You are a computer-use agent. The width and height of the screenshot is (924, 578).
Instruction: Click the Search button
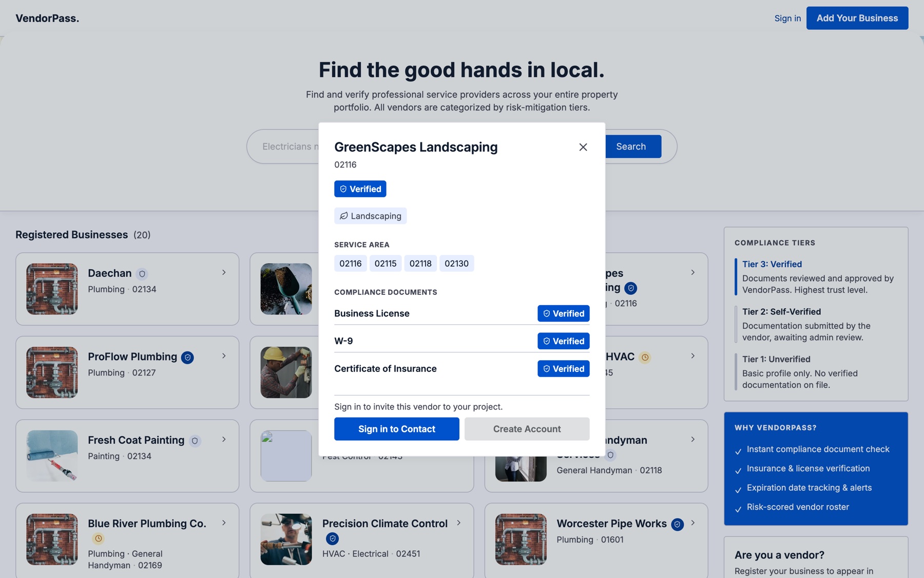[x=631, y=146]
